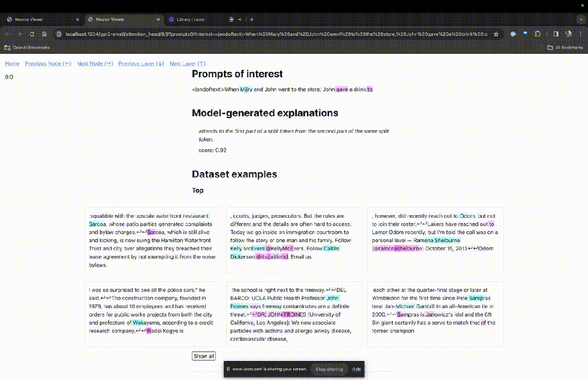The height and width of the screenshot is (380, 588).
Task: Open the Chrome three-dot menu
Action: point(581,33)
